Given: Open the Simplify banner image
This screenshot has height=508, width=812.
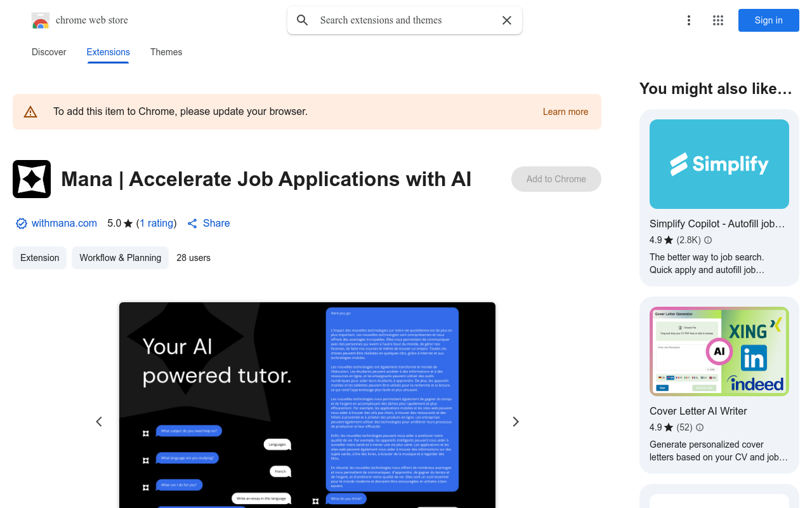Looking at the screenshot, I should click(x=719, y=164).
